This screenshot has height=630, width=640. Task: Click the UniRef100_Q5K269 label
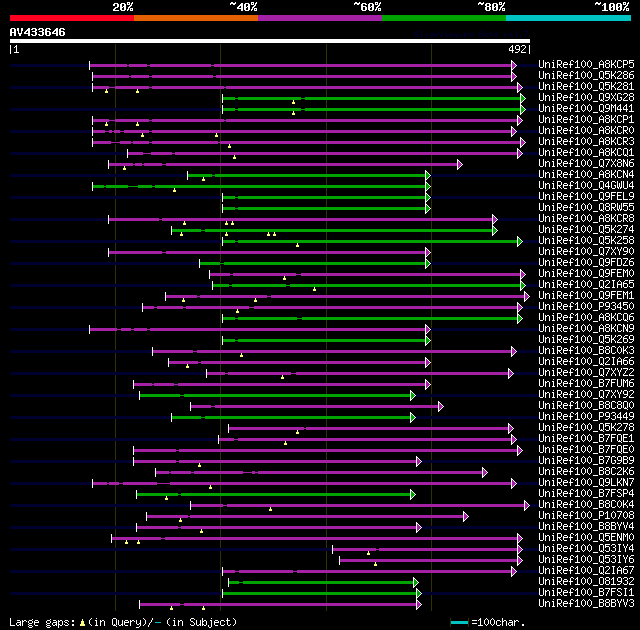click(x=586, y=340)
